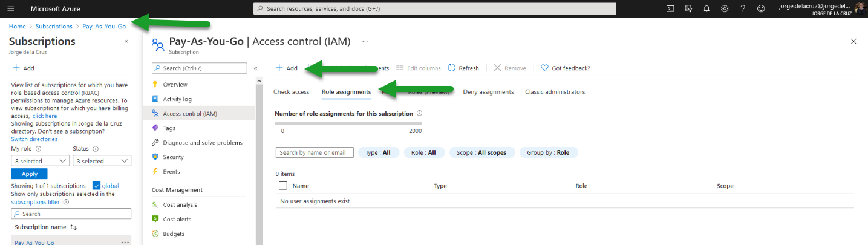Screen dimensions: 868x245
Task: Click Add in the Subscriptions blade
Action: [x=23, y=68]
